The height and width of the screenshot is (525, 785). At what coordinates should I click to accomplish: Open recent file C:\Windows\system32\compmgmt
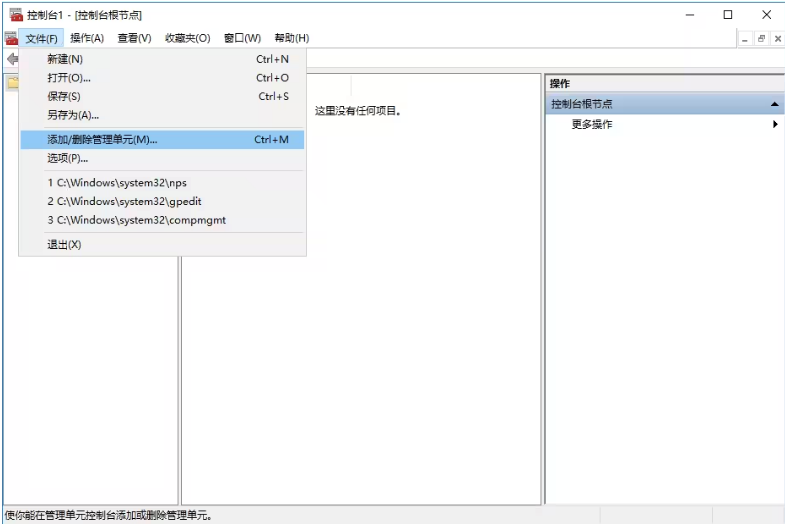(x=162, y=220)
